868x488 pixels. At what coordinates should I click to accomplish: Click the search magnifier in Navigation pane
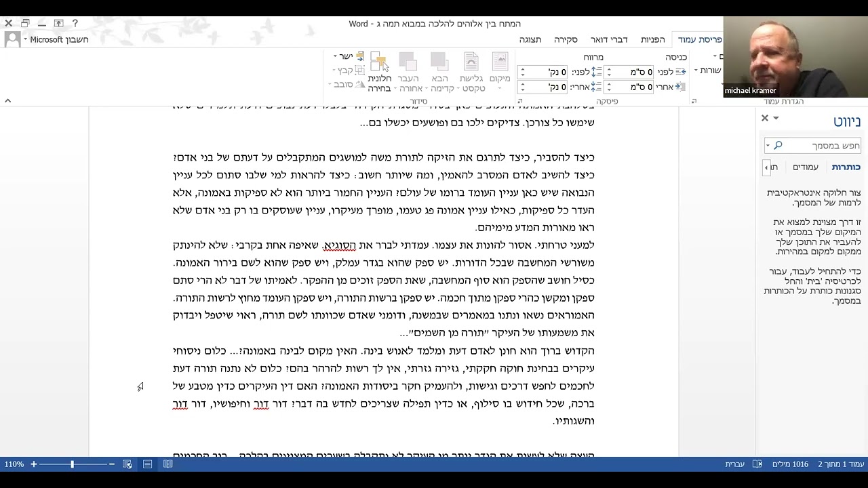click(x=778, y=145)
